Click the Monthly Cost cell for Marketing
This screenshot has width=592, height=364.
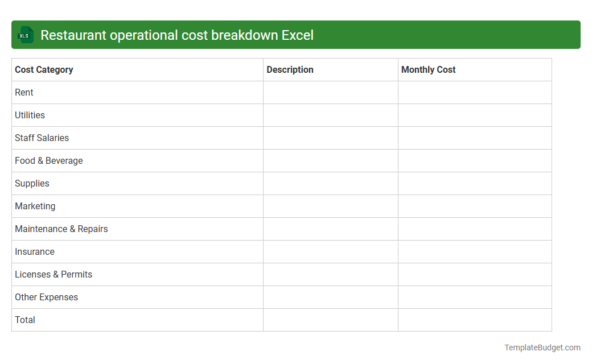(x=475, y=206)
